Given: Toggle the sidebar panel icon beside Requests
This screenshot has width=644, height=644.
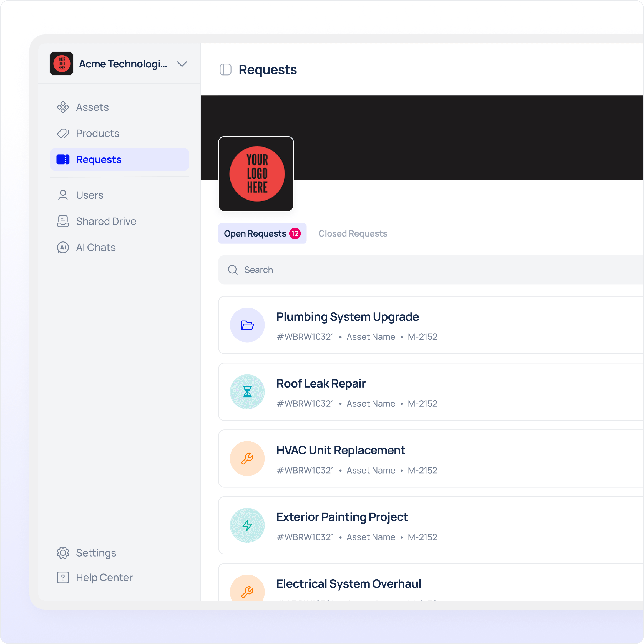Looking at the screenshot, I should click(225, 70).
